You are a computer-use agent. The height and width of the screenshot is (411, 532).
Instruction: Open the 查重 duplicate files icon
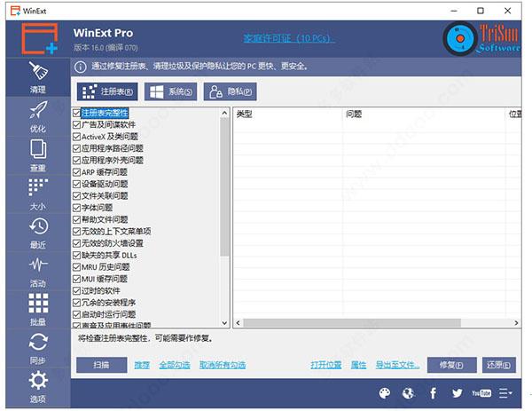pos(38,155)
